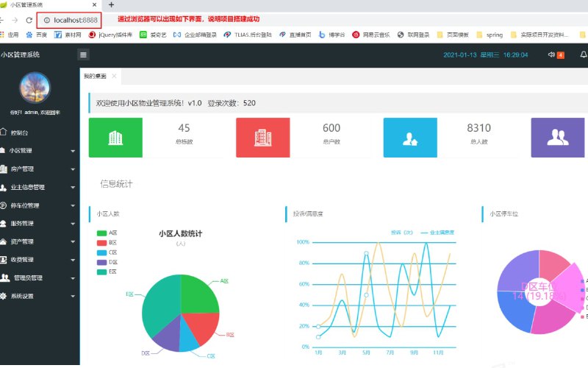Open the spring bookmarks folder
This screenshot has height=368, width=588.
(x=490, y=35)
